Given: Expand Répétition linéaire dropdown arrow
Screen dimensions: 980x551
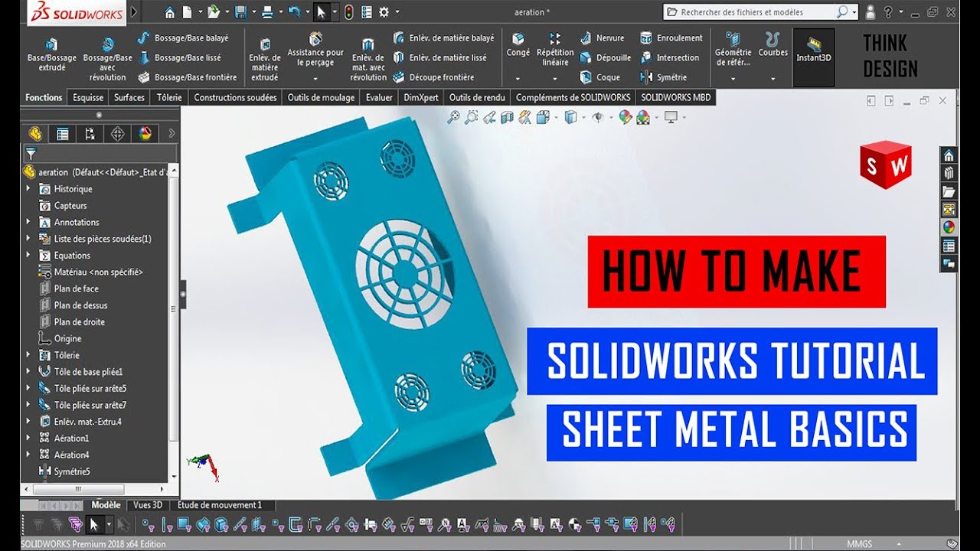Looking at the screenshot, I should [555, 78].
